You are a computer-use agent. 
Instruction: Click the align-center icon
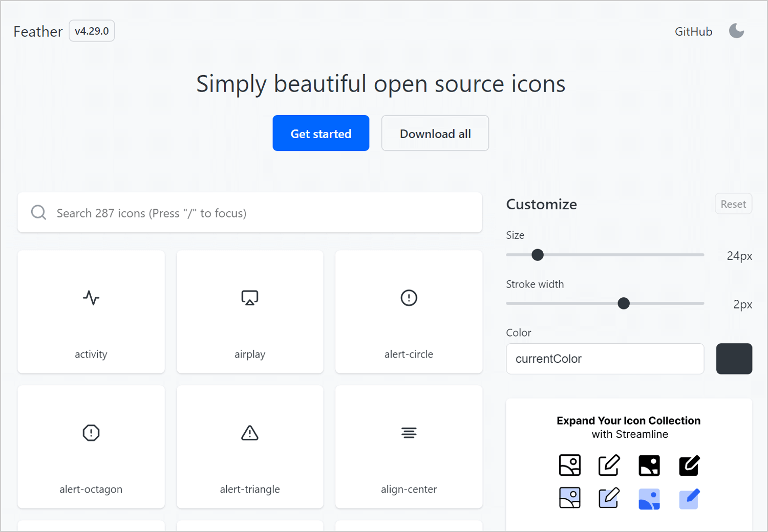pos(409,433)
